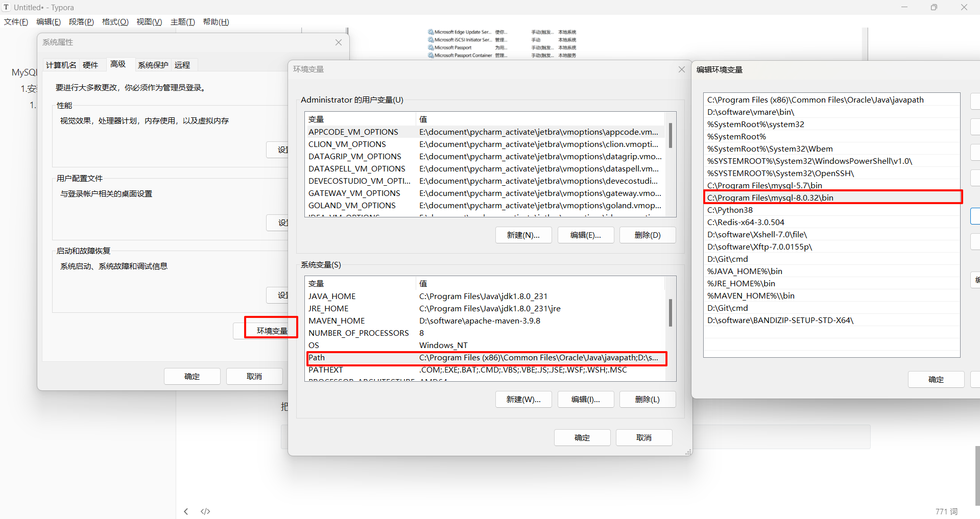Image resolution: width=980 pixels, height=519 pixels.
Task: Click 确定 in the 编辑环境变量 dialog
Action: tap(936, 380)
